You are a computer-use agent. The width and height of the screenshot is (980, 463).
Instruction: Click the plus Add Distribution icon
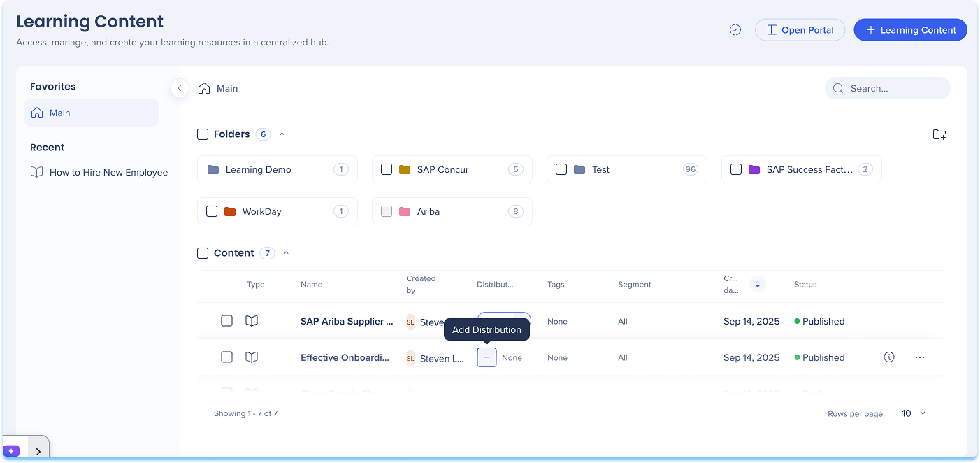click(487, 357)
